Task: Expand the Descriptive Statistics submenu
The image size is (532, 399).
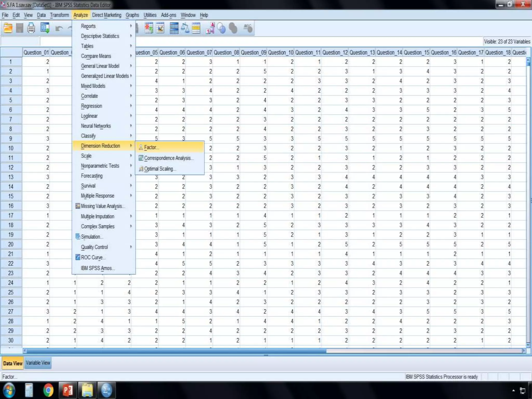Action: 100,36
